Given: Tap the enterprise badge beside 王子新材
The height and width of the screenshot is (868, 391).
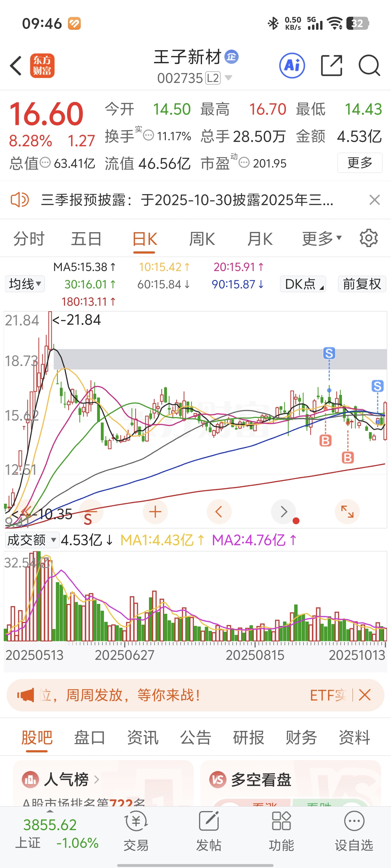Looking at the screenshot, I should (x=232, y=57).
